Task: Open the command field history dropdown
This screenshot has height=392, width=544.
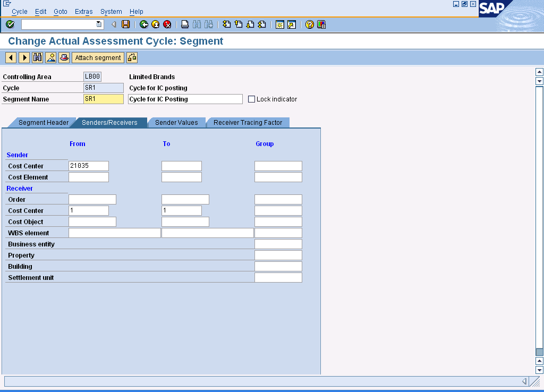Action: tap(99, 24)
